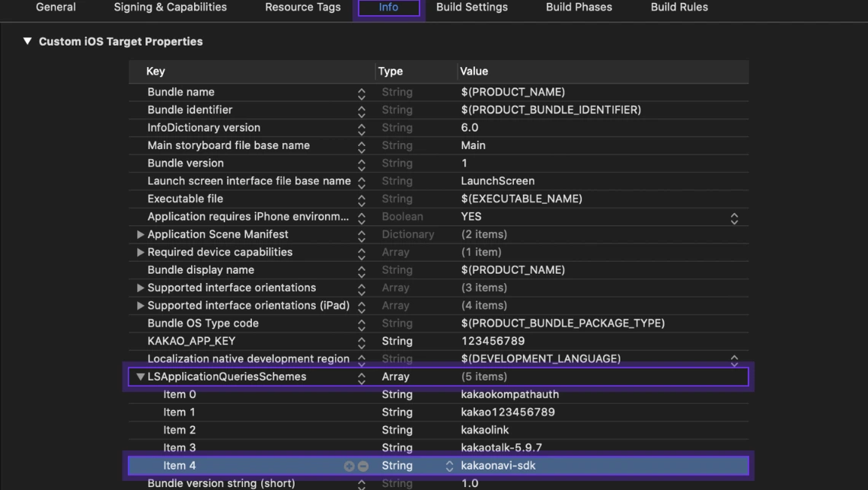Open the Build Phases tab

(x=579, y=7)
